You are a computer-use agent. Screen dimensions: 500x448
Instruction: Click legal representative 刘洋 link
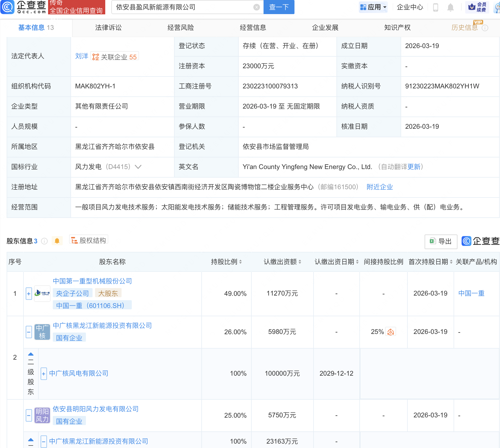pos(81,56)
